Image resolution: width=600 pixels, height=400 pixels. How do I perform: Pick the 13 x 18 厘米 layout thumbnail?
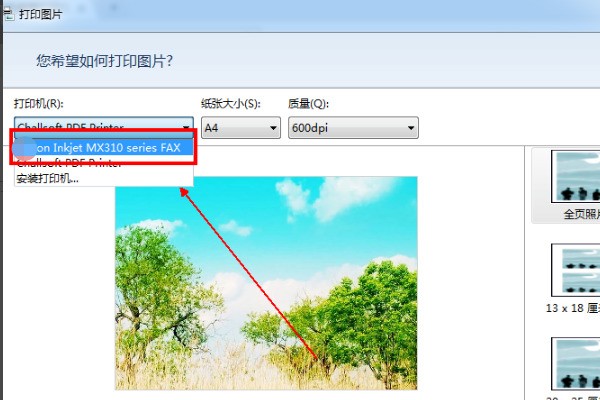tap(576, 270)
